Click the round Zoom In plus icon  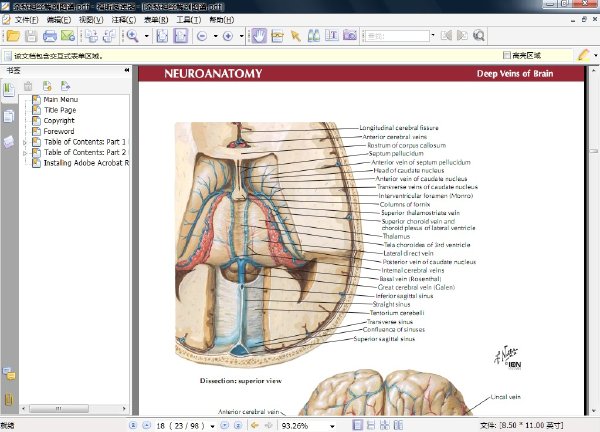[x=228, y=36]
